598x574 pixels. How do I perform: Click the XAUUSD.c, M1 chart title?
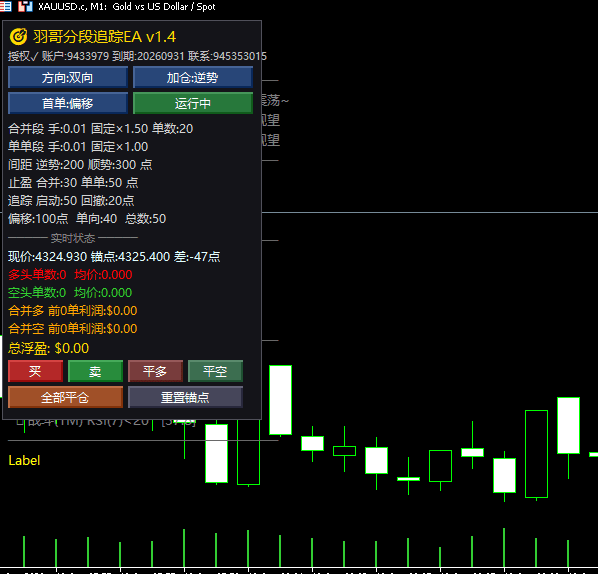pyautogui.click(x=127, y=6)
